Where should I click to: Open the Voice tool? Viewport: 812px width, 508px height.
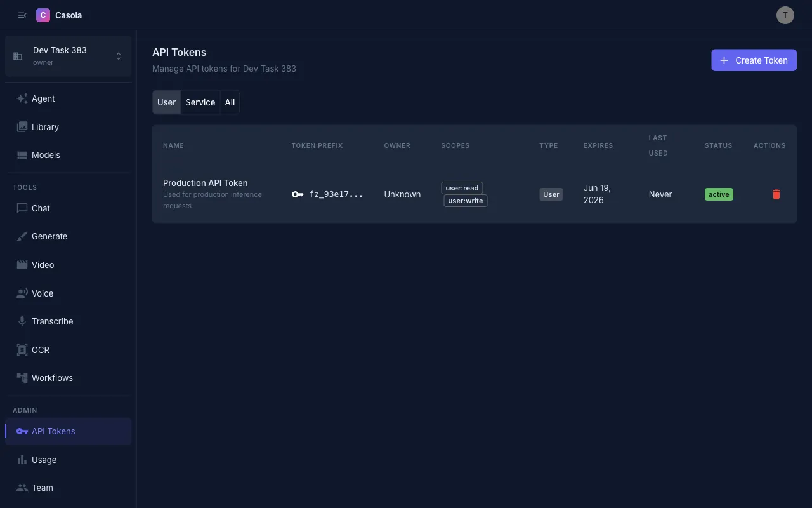click(x=43, y=293)
